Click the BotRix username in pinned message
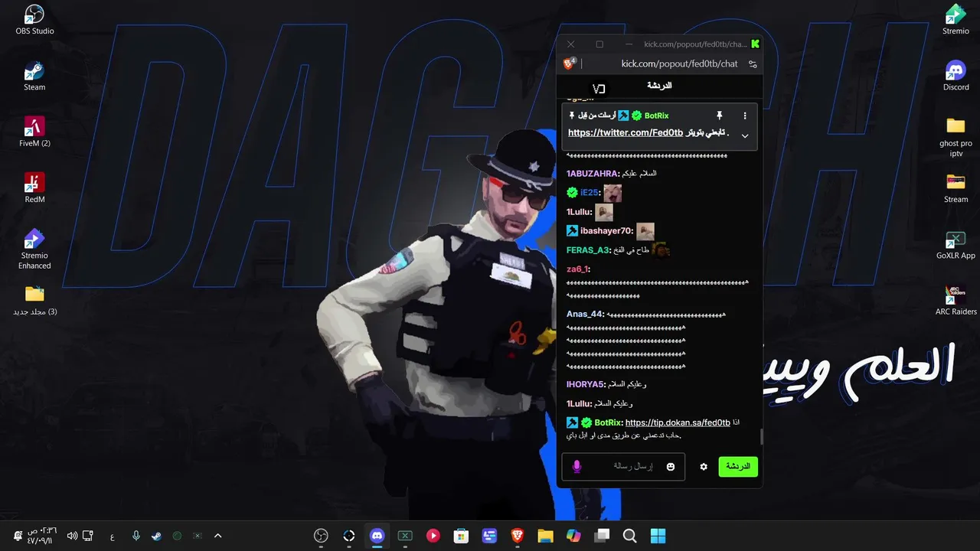This screenshot has height=551, width=980. [x=656, y=116]
